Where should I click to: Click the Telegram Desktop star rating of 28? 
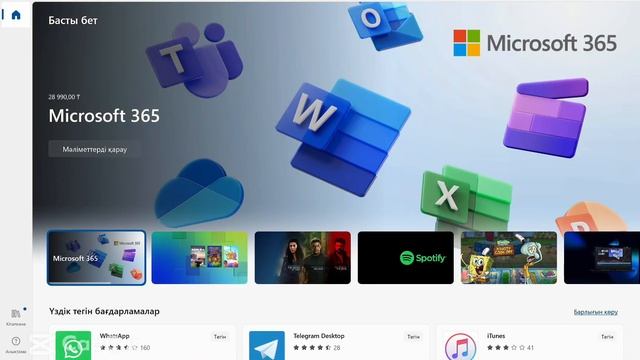click(317, 348)
